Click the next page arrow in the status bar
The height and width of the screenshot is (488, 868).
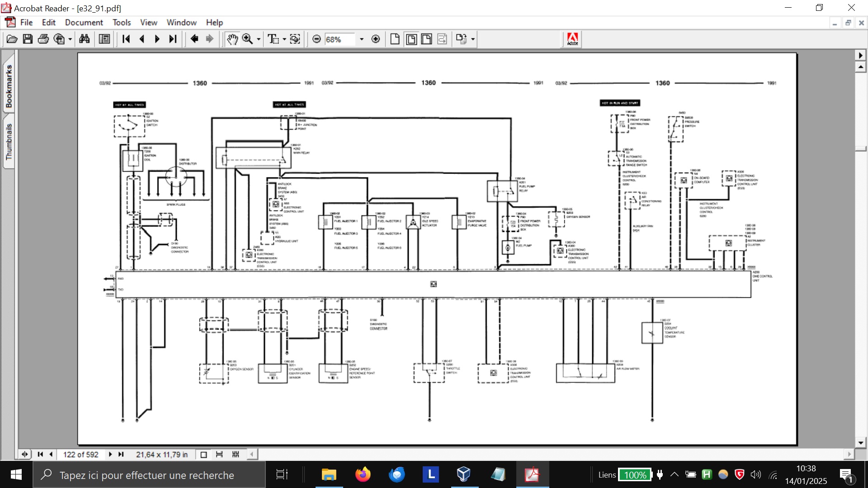[110, 455]
